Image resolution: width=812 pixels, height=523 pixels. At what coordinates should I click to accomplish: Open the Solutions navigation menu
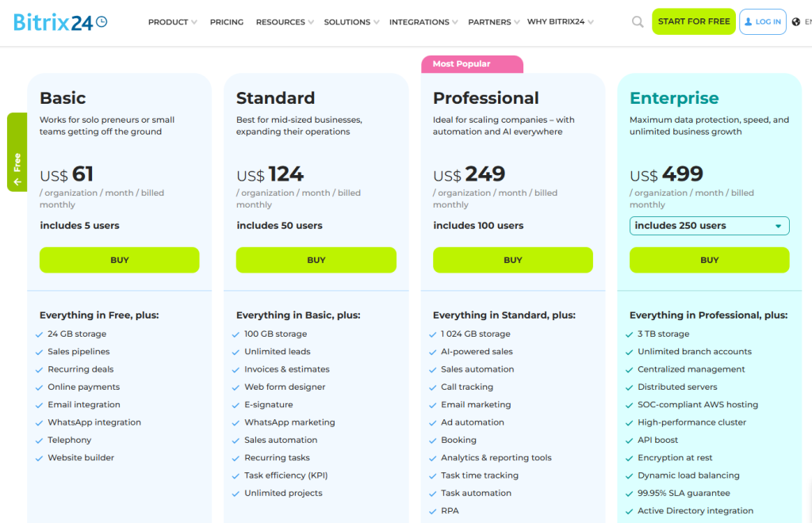(x=350, y=22)
